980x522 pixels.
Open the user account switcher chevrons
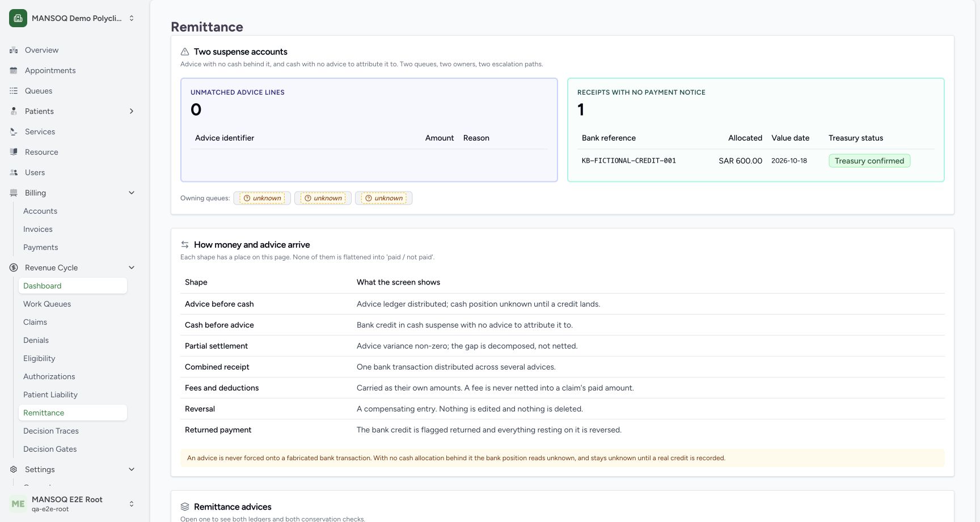click(132, 504)
